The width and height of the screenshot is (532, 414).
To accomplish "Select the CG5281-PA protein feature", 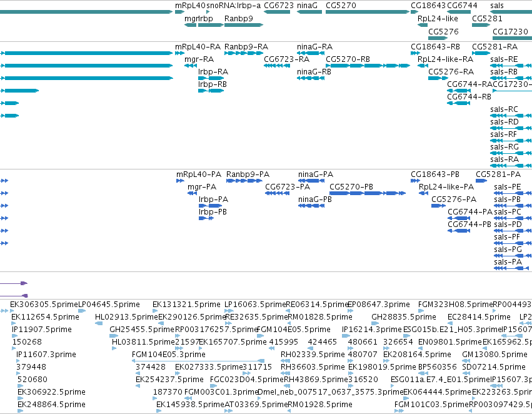I will tap(481, 181).
